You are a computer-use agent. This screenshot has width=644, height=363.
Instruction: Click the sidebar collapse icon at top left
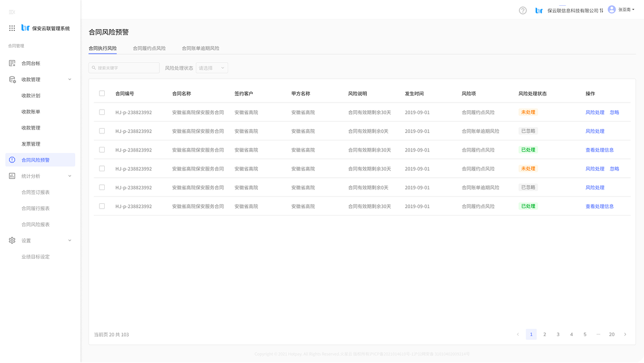(x=12, y=12)
